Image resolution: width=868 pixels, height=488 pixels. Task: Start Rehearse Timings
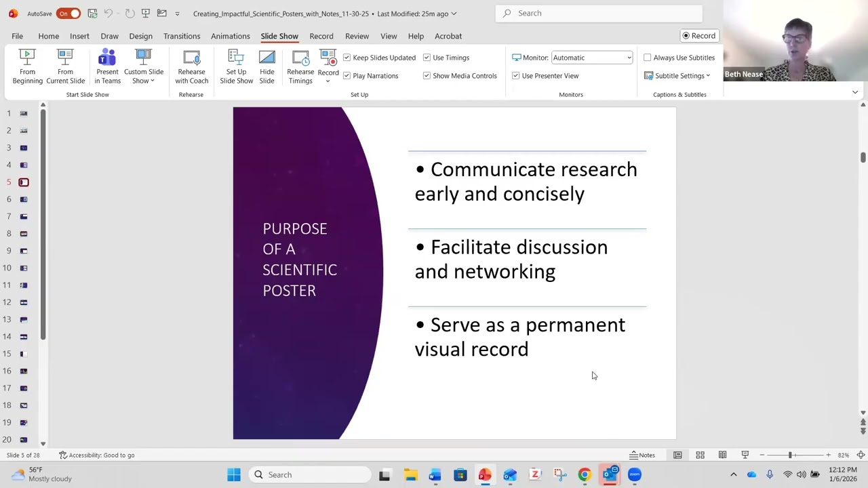300,66
